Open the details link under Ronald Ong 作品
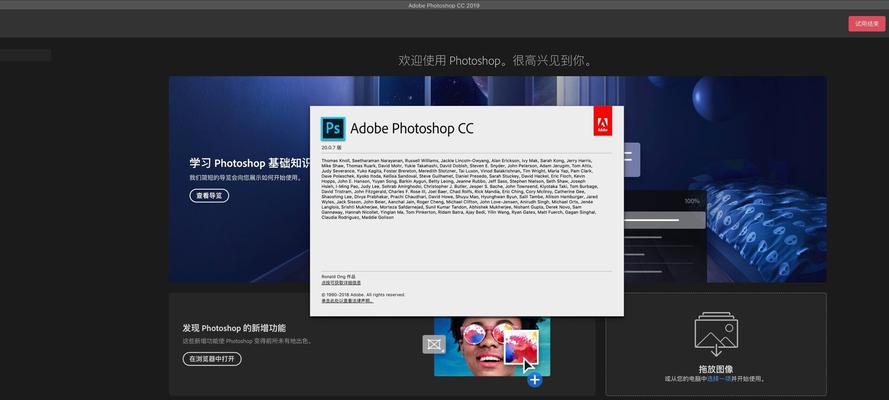 click(341, 282)
